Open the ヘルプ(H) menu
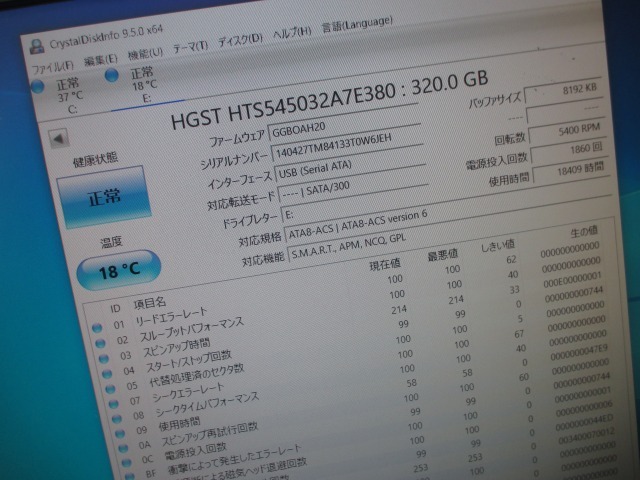Viewport: 640px width, 480px height. [x=292, y=32]
